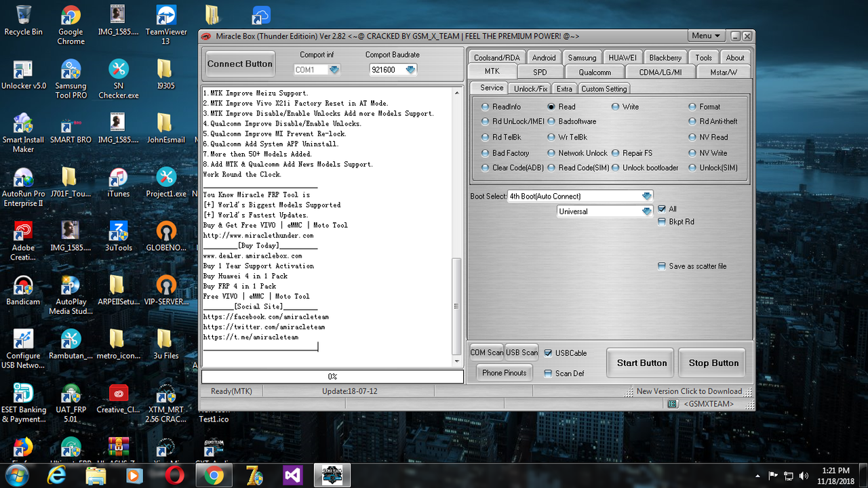The height and width of the screenshot is (488, 868).
Task: Click the Start Button
Action: (642, 363)
